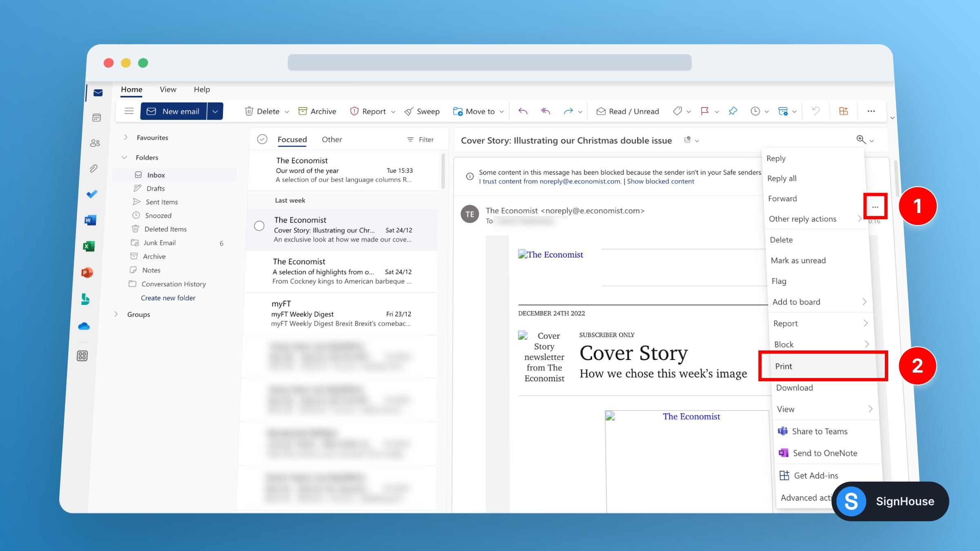Pin the open message
The width and height of the screenshot is (980, 551).
(x=732, y=111)
